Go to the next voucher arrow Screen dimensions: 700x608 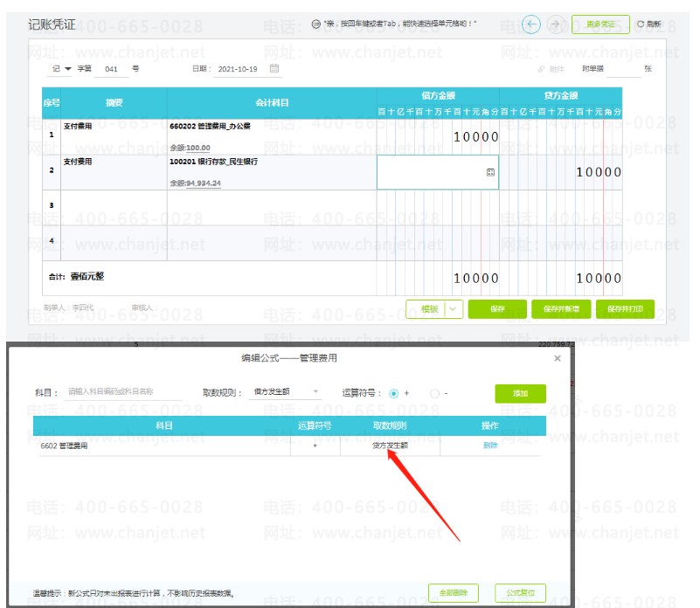tap(555, 24)
